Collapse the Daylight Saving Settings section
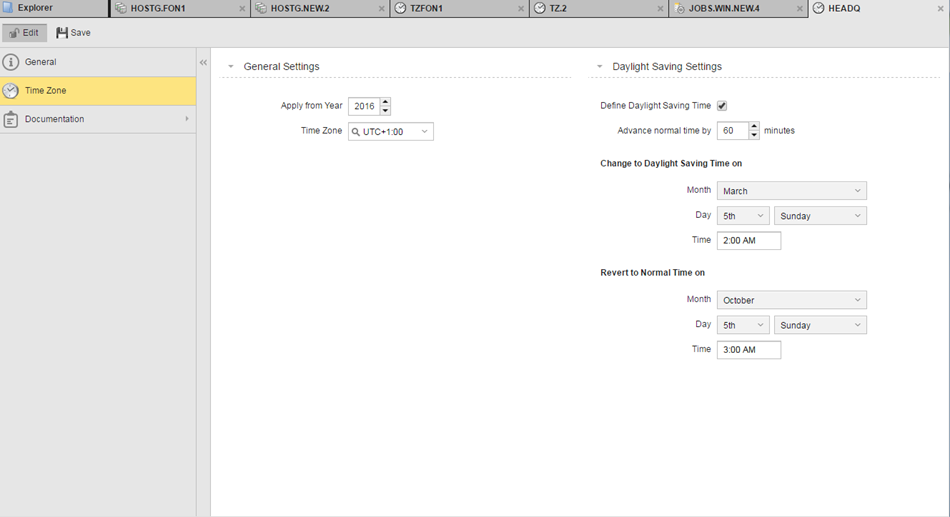Image resolution: width=950 pixels, height=517 pixels. coord(600,67)
